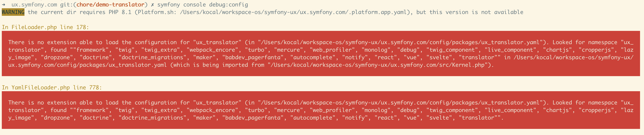644x135 pixels.
Task: Click the 'In YamlFileLoader.php line 778:' heading
Action: [x=52, y=88]
